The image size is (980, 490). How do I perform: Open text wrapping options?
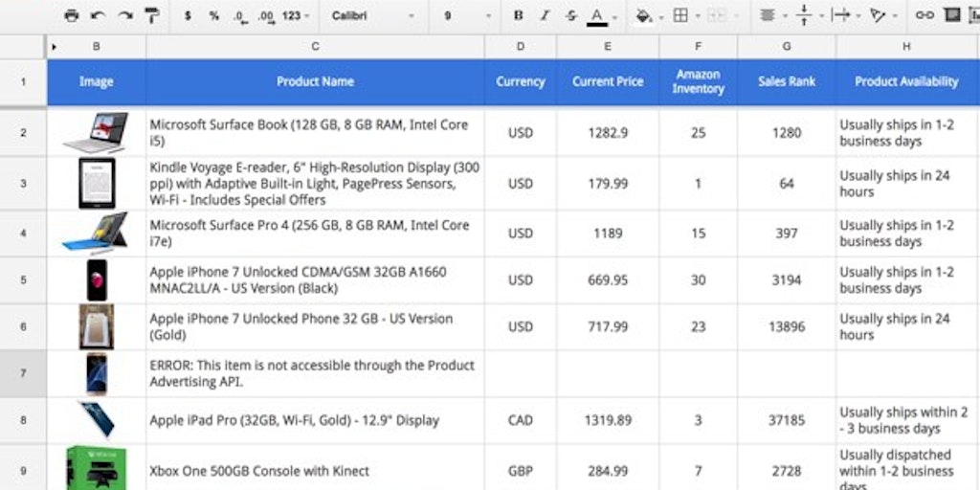840,15
